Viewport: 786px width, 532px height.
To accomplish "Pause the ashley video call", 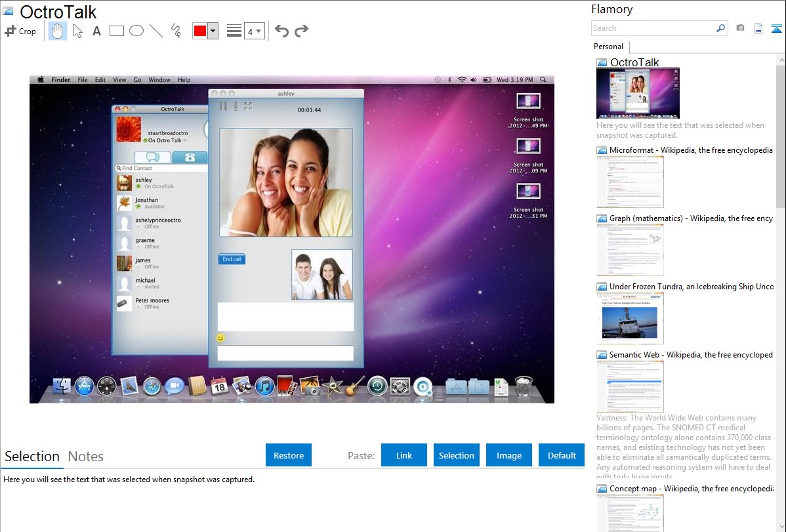I will click(x=223, y=106).
